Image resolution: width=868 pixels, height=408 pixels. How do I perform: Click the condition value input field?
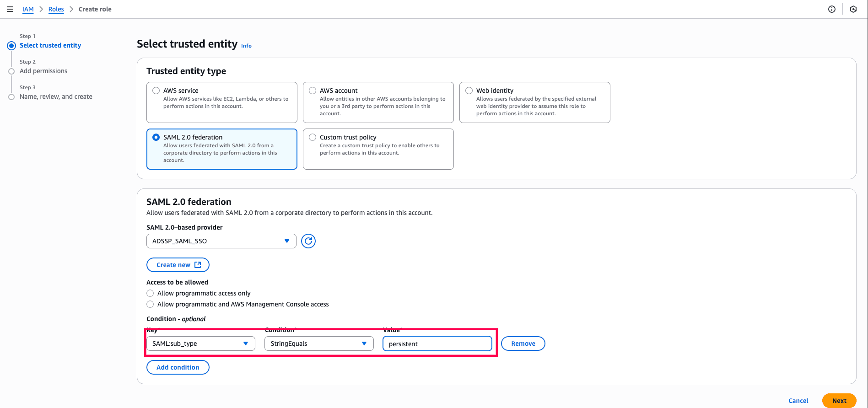click(x=437, y=344)
